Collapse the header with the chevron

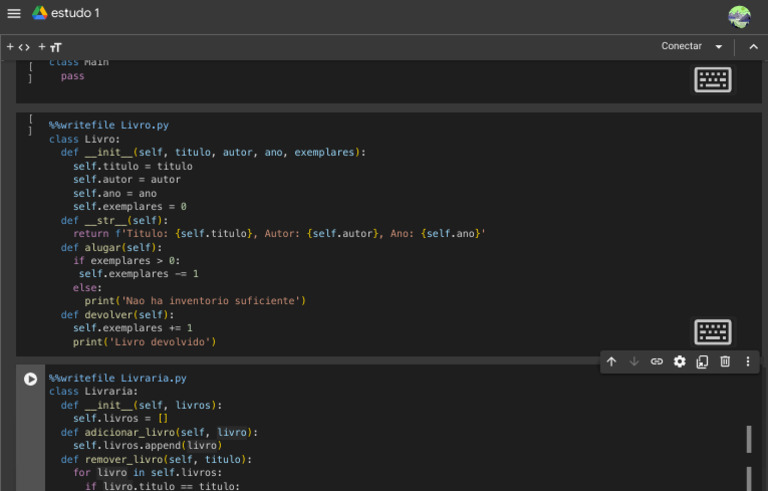click(753, 47)
